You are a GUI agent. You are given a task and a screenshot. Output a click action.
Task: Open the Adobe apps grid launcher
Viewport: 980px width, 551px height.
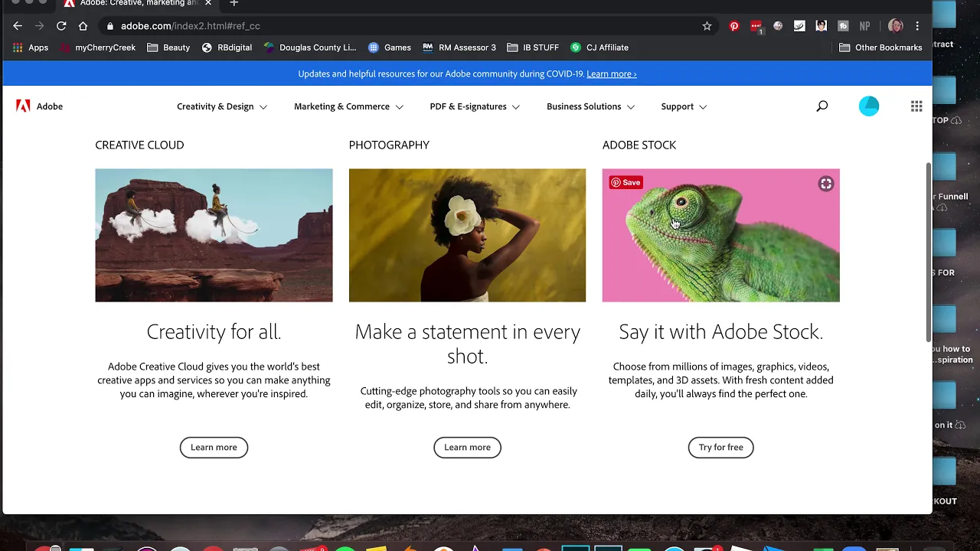click(x=916, y=106)
